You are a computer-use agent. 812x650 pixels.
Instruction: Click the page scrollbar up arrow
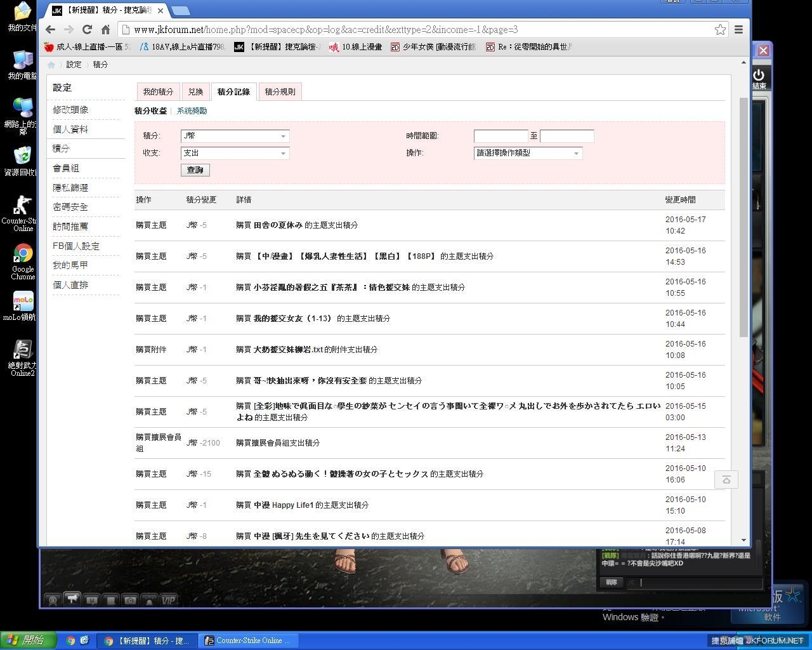point(744,62)
